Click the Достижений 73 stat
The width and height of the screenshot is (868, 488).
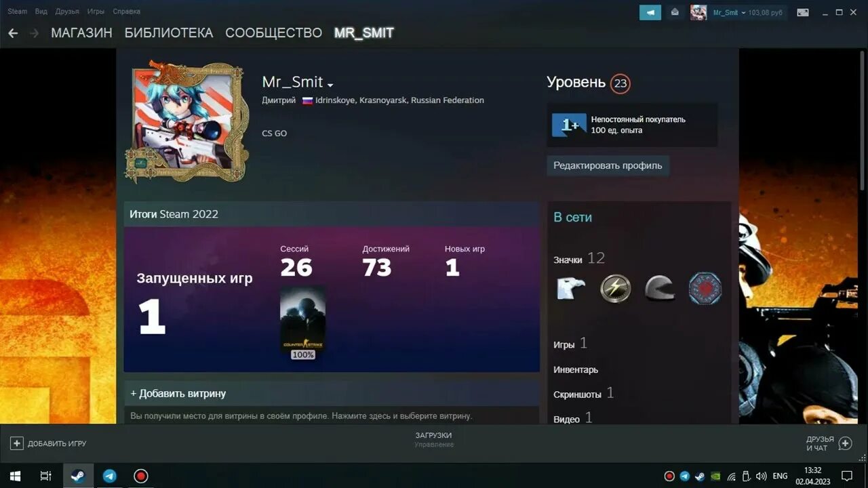[x=386, y=261]
